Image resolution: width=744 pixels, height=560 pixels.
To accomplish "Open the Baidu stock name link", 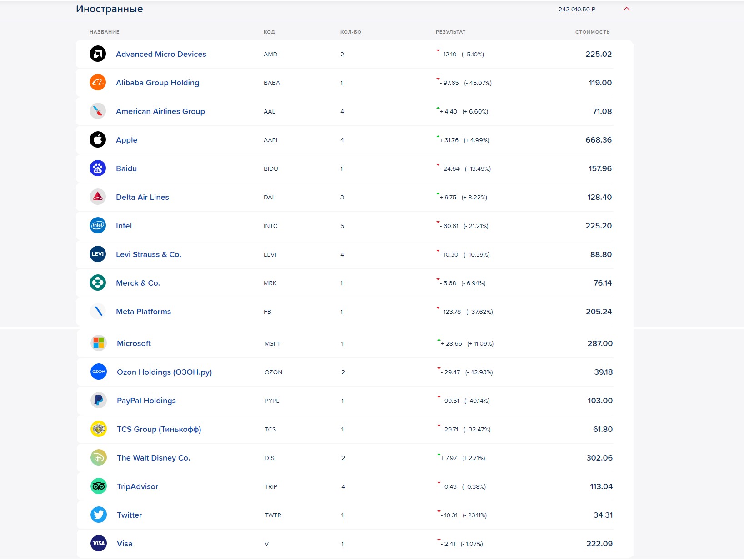I will pyautogui.click(x=126, y=168).
